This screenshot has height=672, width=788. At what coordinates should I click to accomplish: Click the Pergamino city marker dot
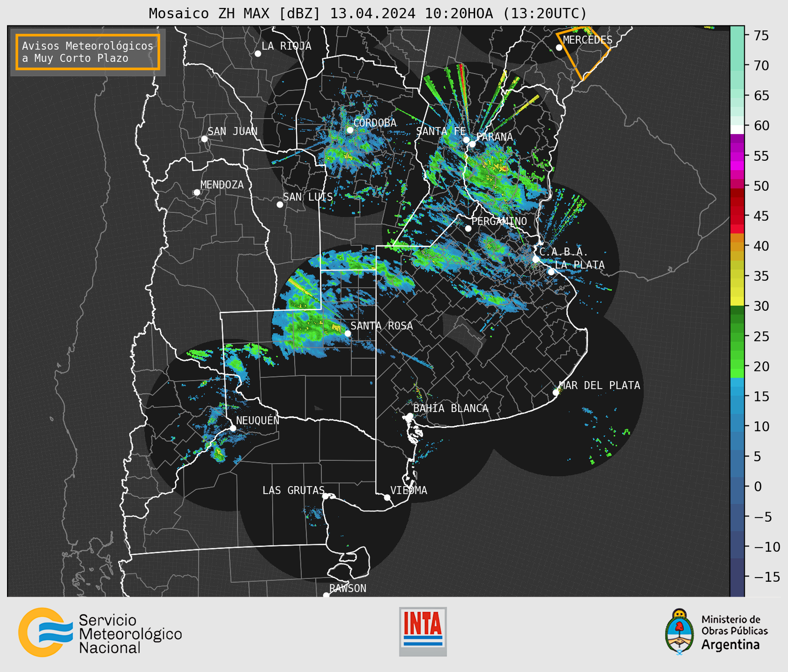tap(468, 229)
